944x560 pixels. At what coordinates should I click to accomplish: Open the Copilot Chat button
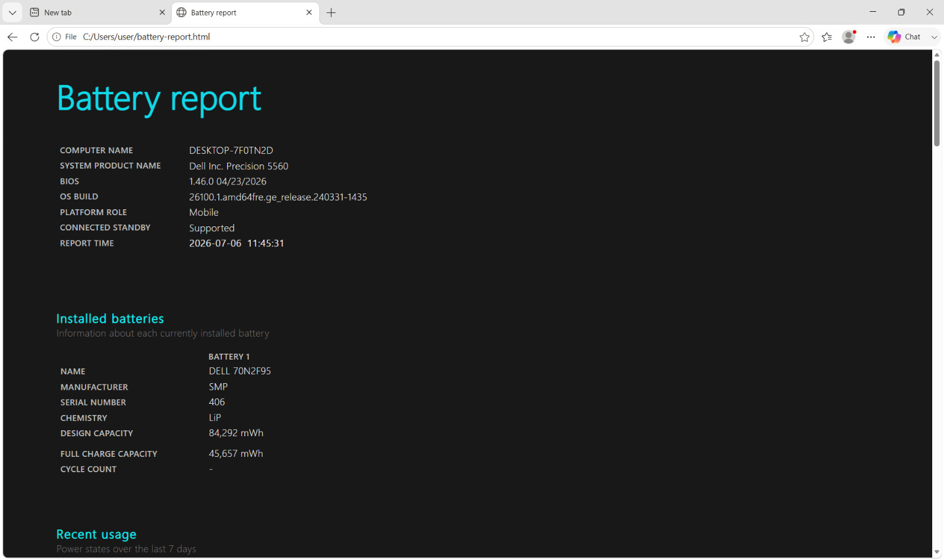tap(904, 37)
